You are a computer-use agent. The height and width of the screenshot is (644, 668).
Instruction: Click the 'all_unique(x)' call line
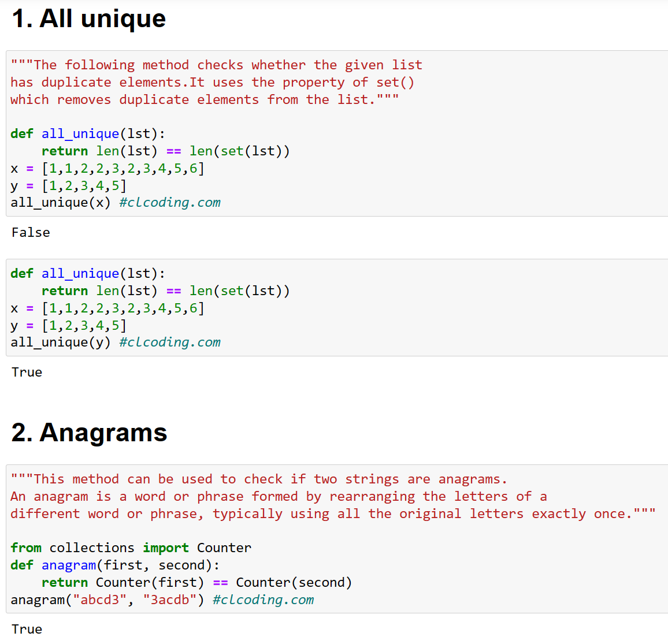click(60, 202)
